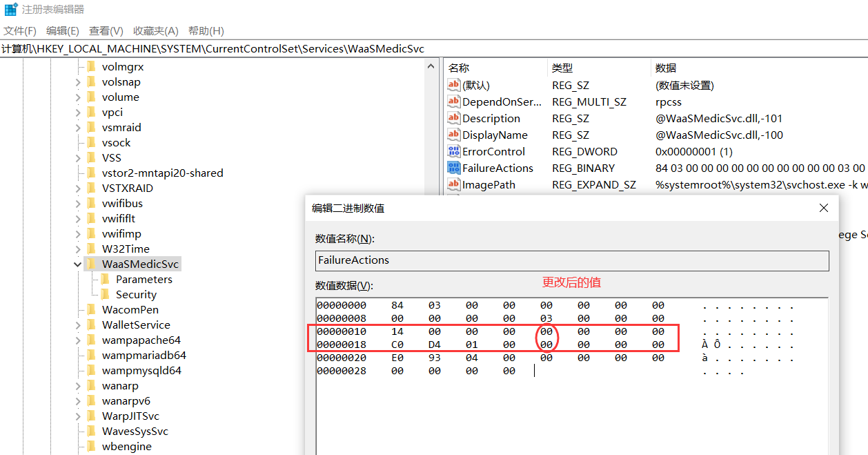
Task: Click the rpcss data cell
Action: (x=669, y=101)
